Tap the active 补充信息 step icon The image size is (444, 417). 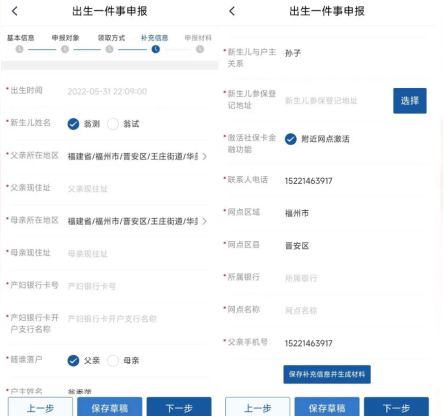coord(156,49)
